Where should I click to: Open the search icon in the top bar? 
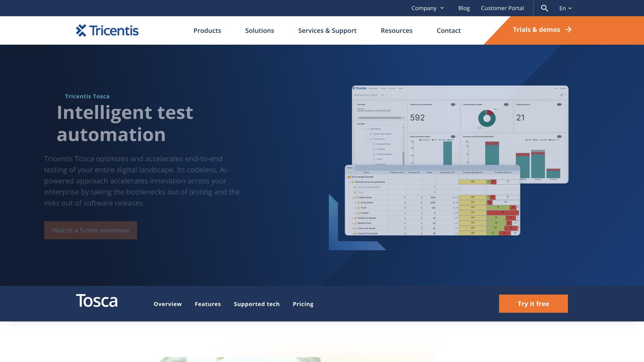point(544,8)
